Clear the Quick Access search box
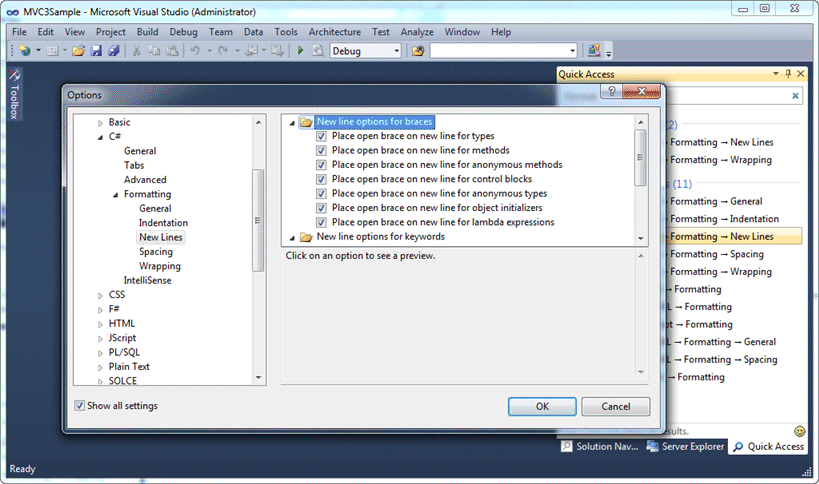 795,96
